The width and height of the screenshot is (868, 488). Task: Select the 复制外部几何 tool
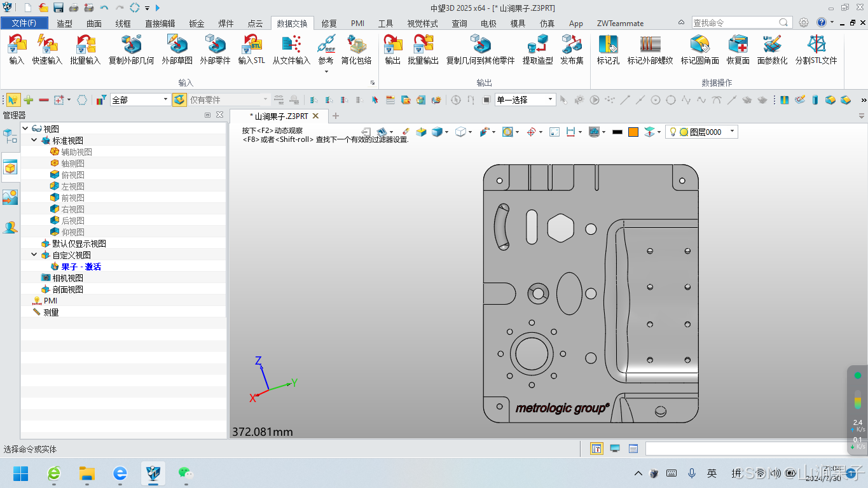tap(131, 50)
